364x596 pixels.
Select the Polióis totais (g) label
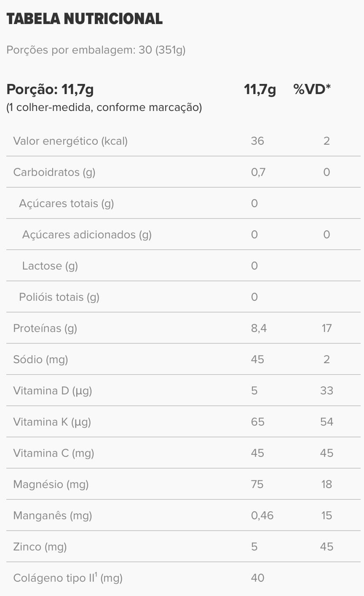59,297
